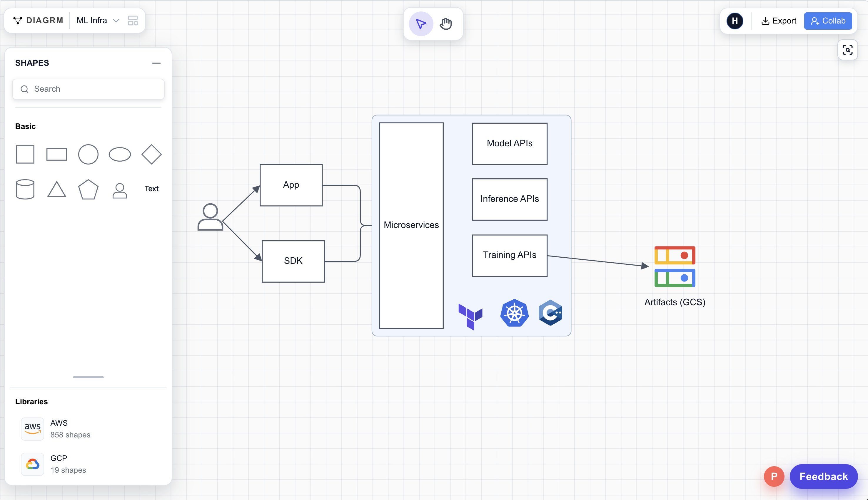Choose the pentagon shape
868x500 pixels.
pyautogui.click(x=88, y=189)
